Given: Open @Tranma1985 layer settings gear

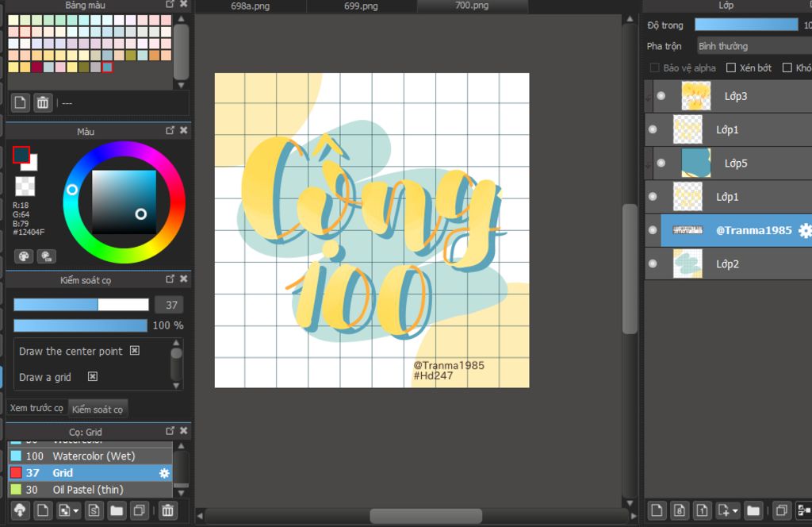Looking at the screenshot, I should pos(805,230).
